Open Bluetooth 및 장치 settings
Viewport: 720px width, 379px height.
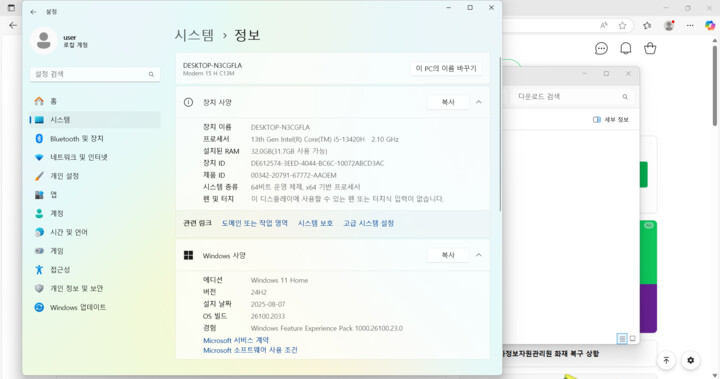coord(95,139)
